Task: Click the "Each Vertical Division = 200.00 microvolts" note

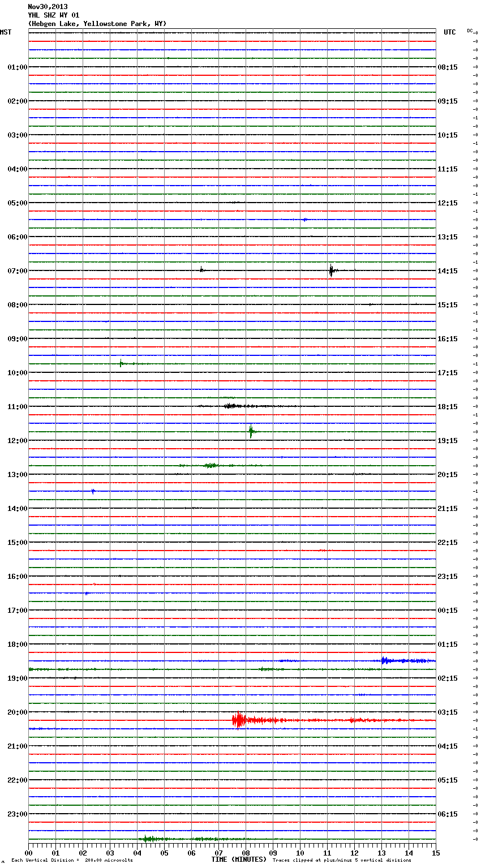Action: point(72,860)
